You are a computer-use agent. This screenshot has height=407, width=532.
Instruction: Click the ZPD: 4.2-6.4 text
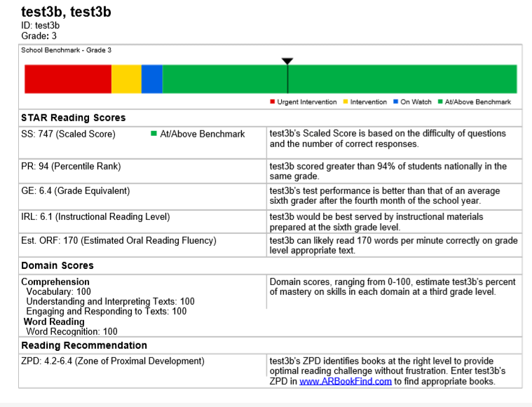(x=113, y=361)
